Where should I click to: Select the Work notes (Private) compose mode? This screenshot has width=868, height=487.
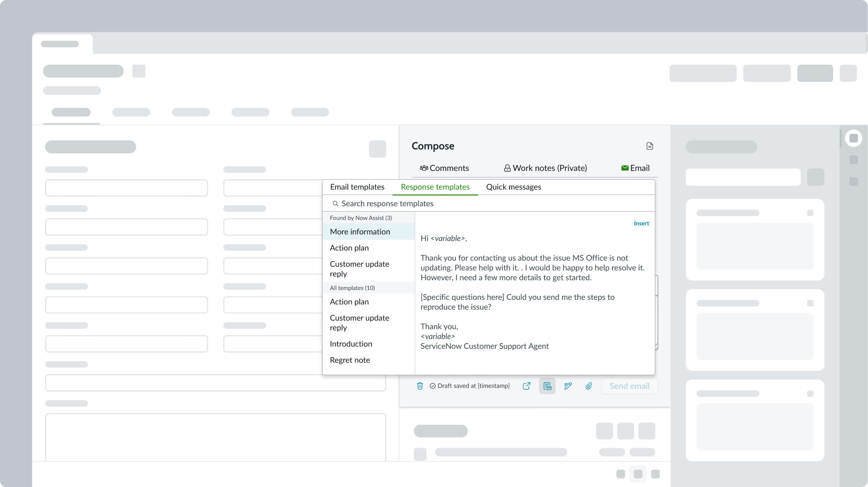click(x=545, y=168)
